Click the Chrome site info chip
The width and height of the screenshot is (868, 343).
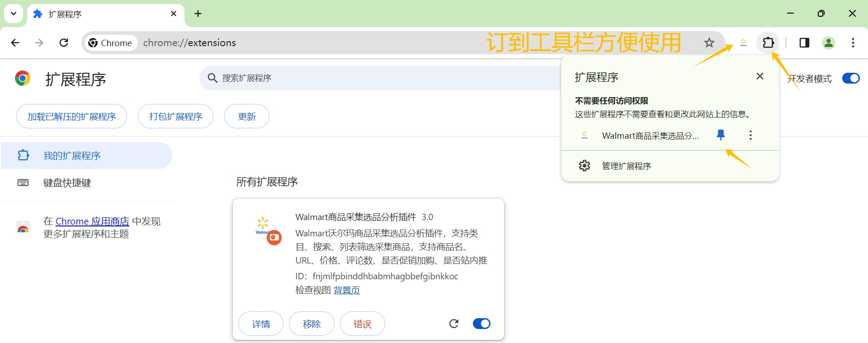pyautogui.click(x=111, y=43)
